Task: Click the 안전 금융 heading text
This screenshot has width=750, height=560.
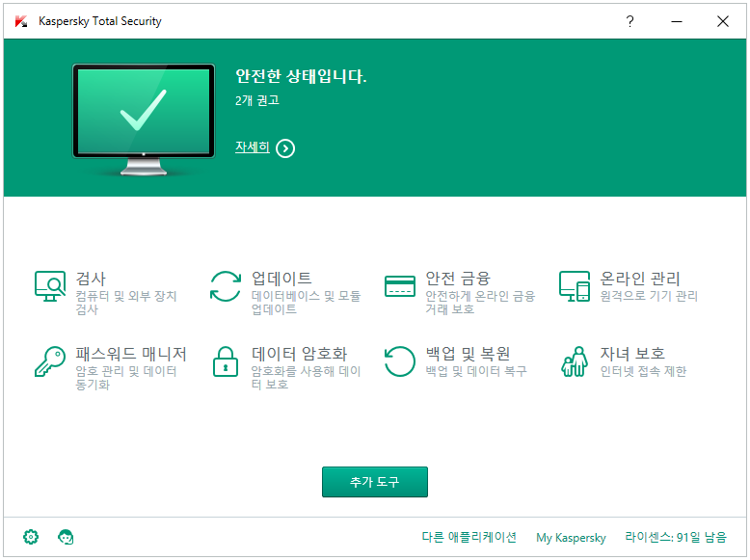Action: [458, 279]
